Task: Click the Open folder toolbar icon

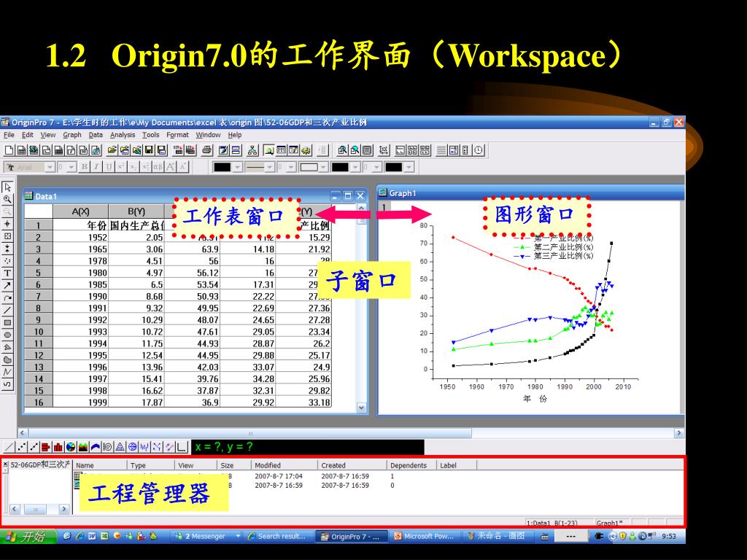Action: (112, 150)
